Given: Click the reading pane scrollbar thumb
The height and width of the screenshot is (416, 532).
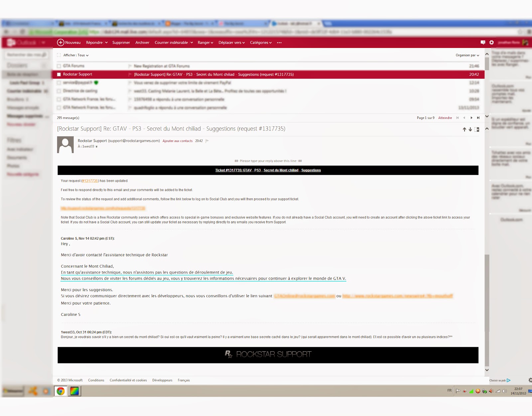Looking at the screenshot, I should 487,310.
